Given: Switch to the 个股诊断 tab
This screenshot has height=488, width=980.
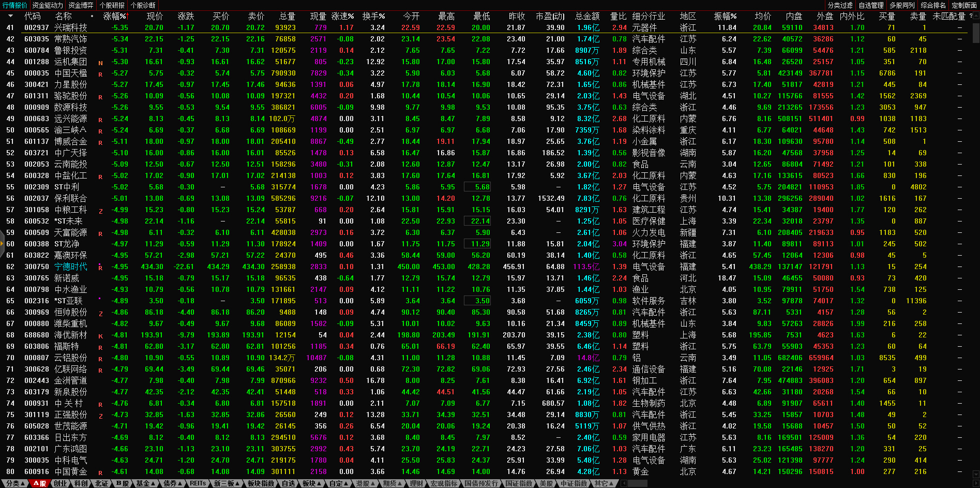Looking at the screenshot, I should [143, 5].
